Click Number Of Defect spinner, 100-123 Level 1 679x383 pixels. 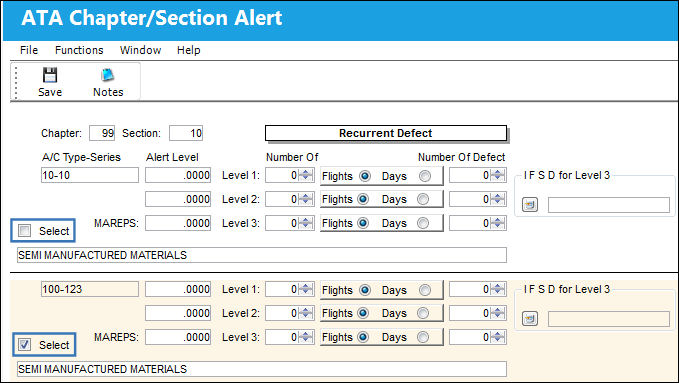(498, 289)
